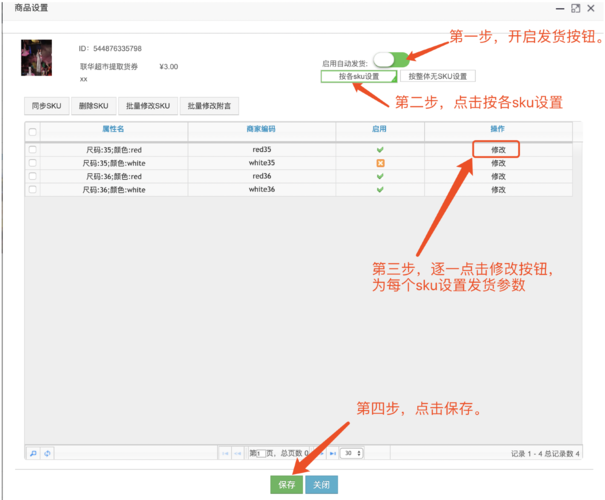Toggle the 启用自动发货 auto-delivery switch
The width and height of the screenshot is (605, 500).
pyautogui.click(x=391, y=60)
